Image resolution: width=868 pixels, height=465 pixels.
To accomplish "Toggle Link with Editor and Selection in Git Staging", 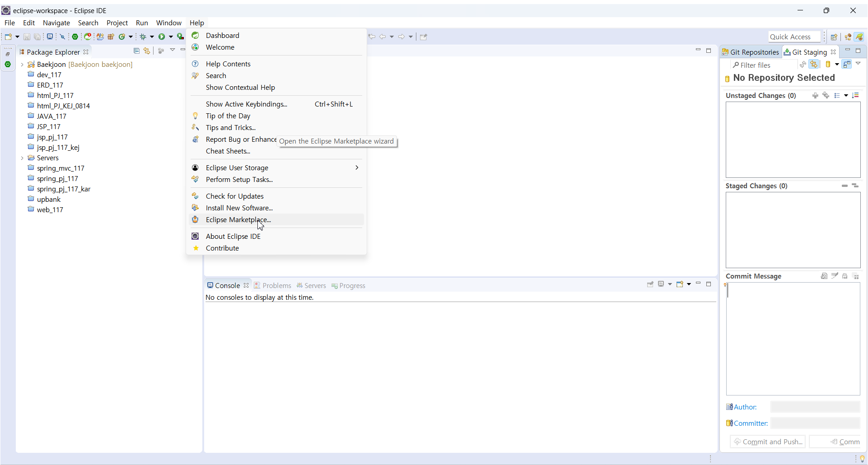I will 814,65.
